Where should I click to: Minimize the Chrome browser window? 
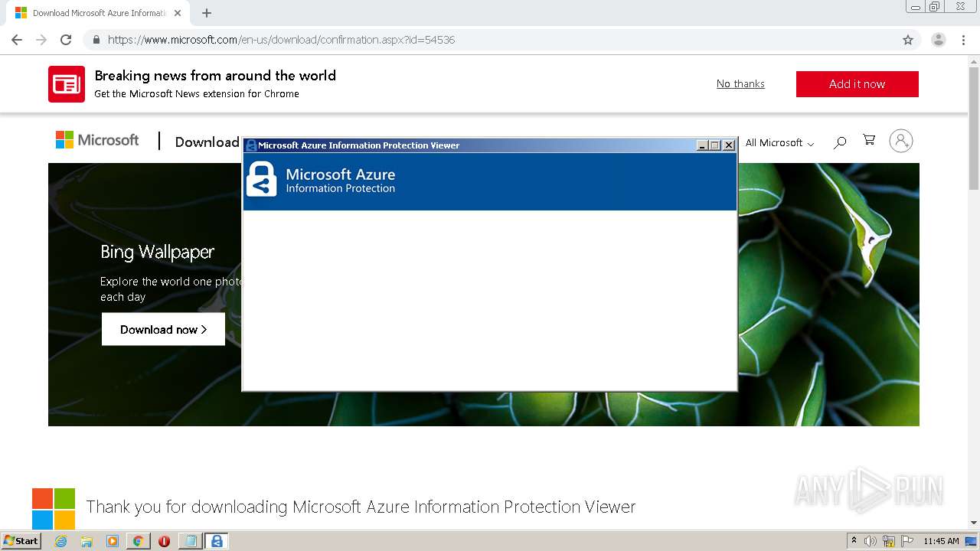(916, 7)
